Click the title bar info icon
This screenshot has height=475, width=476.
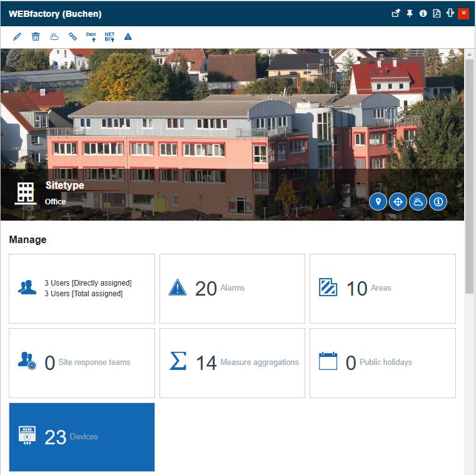423,13
